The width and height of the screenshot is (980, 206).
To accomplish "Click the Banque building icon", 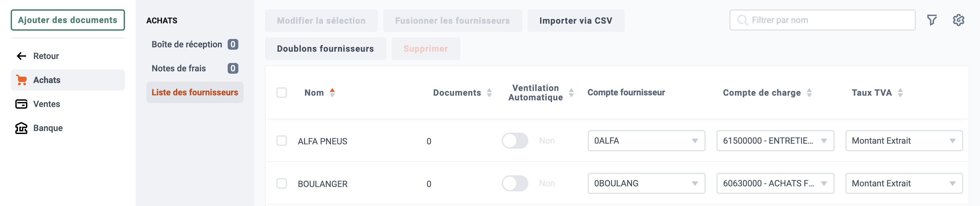I will pyautogui.click(x=21, y=128).
